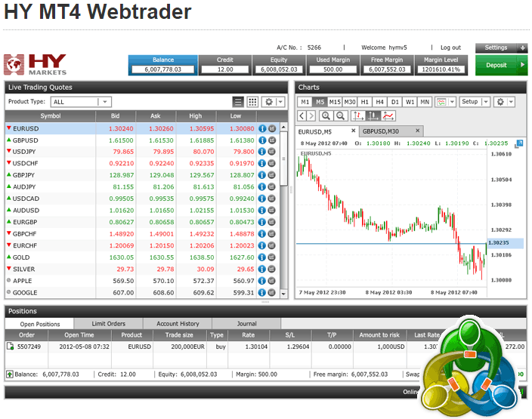Switch quotes to grid view

(252, 102)
